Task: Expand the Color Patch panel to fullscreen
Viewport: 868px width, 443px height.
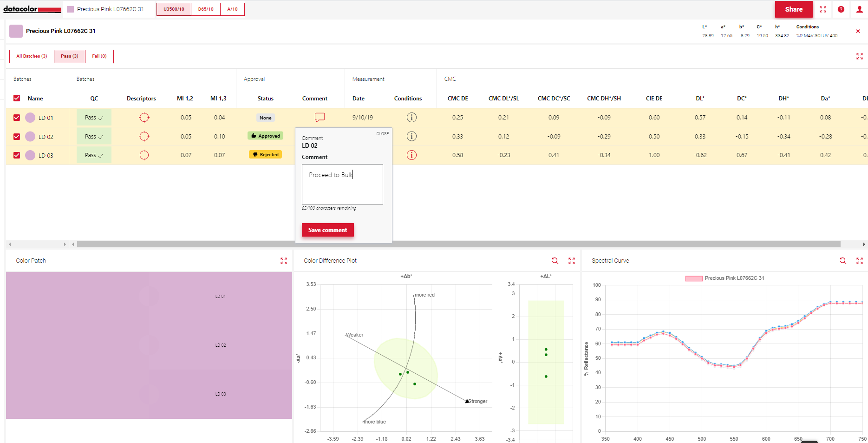Action: pos(284,261)
